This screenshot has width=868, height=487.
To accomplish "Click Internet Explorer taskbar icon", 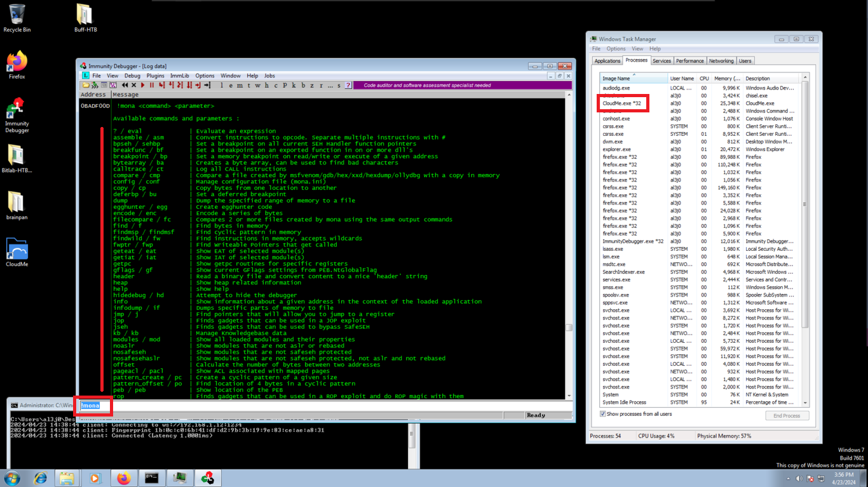I will click(40, 477).
